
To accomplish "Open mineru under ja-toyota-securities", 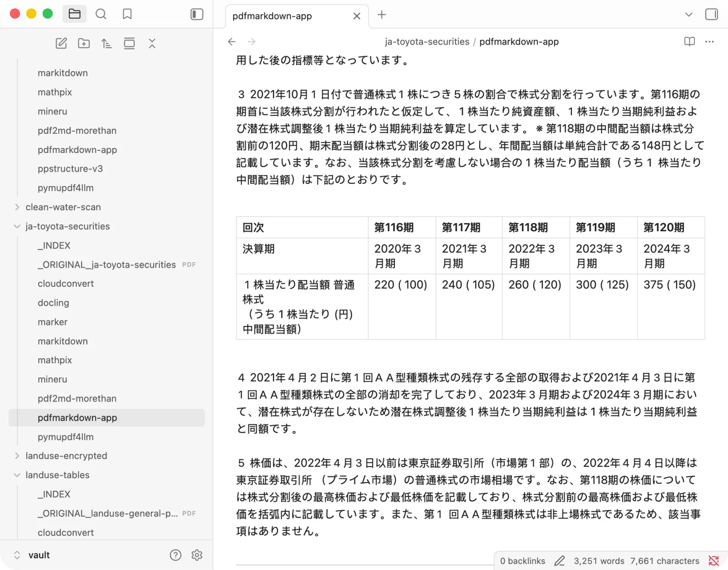I will pyautogui.click(x=52, y=379).
